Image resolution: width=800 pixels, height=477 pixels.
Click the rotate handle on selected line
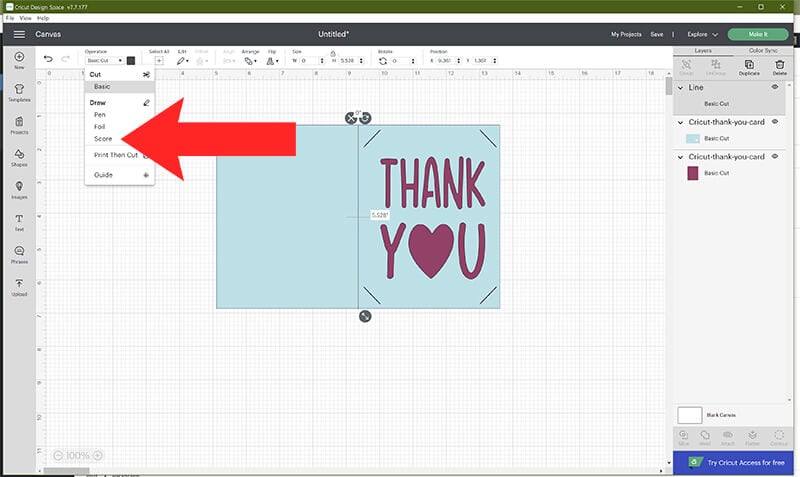pos(365,118)
